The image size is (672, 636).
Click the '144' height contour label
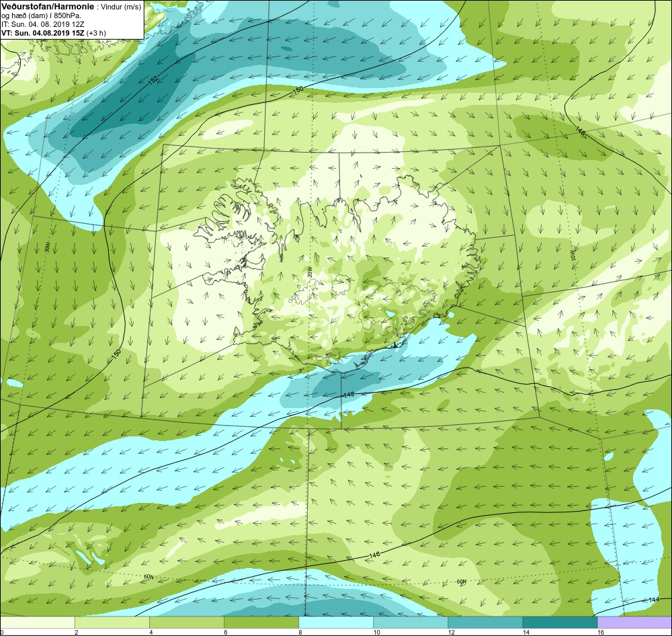coord(654,600)
